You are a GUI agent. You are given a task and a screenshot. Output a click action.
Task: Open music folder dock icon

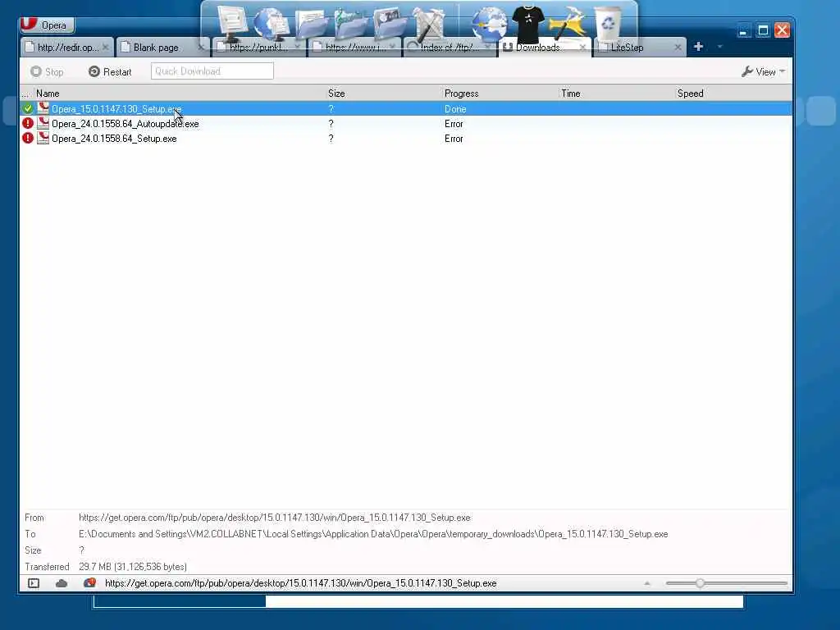point(351,24)
